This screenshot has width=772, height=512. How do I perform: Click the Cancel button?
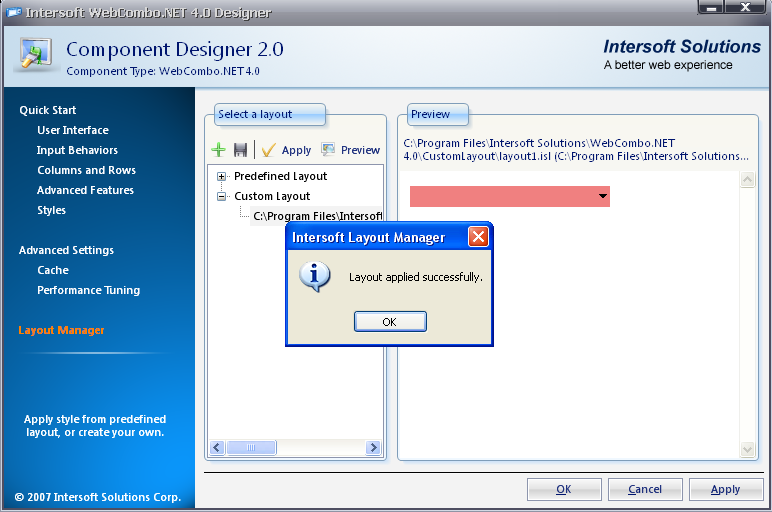pyautogui.click(x=645, y=489)
